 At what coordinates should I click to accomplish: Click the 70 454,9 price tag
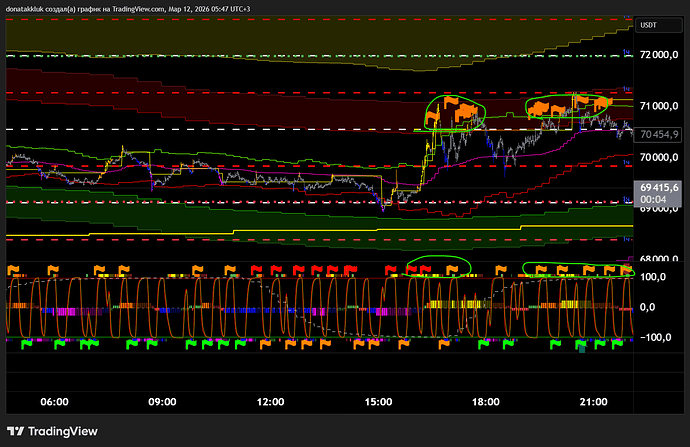[x=660, y=133]
